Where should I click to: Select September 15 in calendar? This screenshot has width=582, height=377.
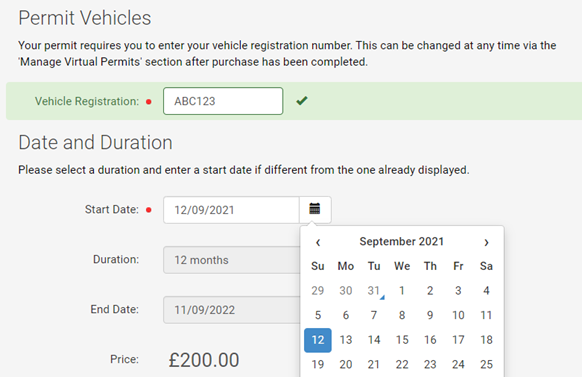[x=402, y=340]
